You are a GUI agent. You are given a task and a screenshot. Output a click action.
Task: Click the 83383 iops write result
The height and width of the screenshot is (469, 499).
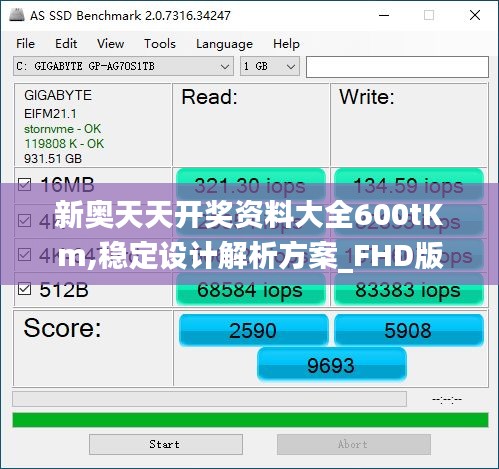[409, 290]
